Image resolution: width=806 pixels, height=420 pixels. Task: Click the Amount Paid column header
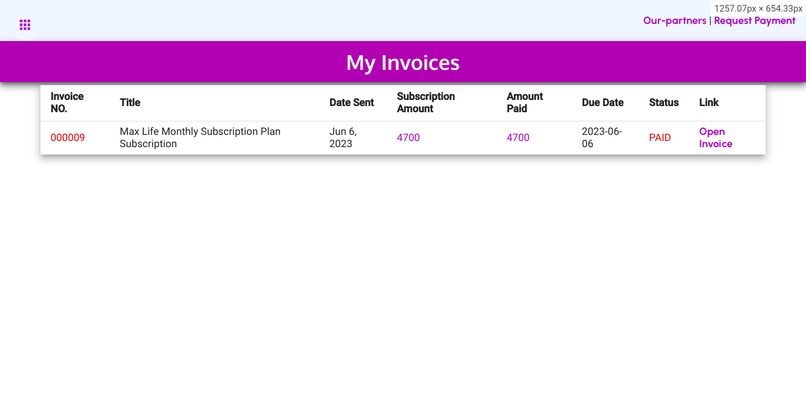point(524,102)
